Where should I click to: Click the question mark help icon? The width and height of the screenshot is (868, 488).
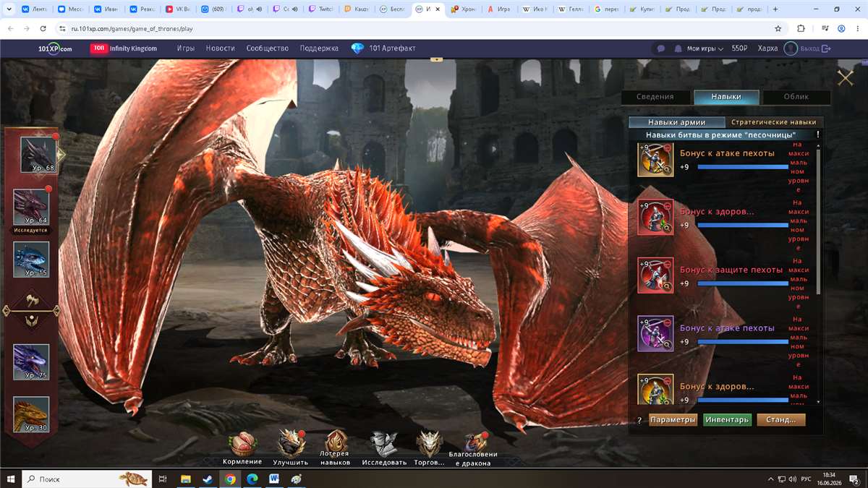639,420
